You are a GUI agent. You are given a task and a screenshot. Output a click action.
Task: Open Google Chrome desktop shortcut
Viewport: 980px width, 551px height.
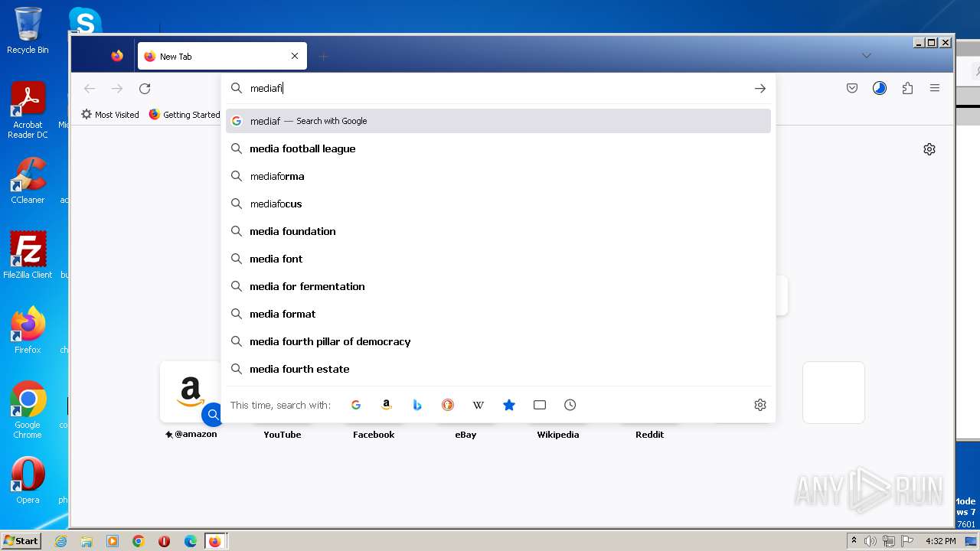[x=28, y=409]
